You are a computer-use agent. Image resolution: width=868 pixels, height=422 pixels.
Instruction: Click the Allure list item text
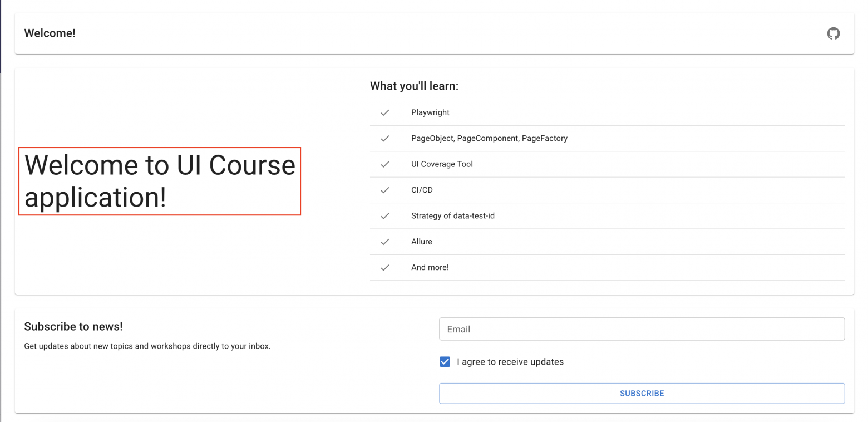(422, 242)
